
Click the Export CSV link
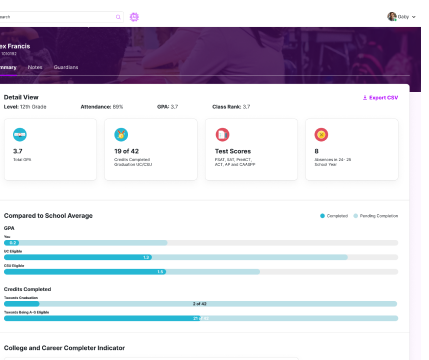tap(380, 98)
